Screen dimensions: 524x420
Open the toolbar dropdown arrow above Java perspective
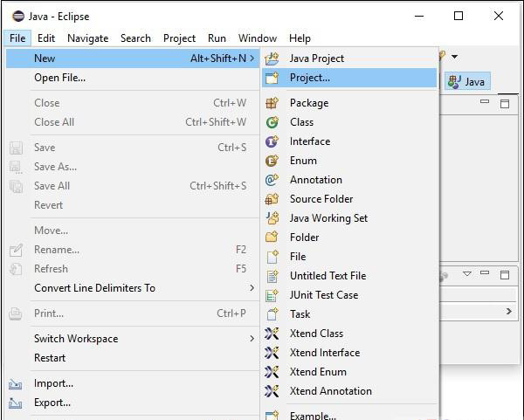click(454, 57)
